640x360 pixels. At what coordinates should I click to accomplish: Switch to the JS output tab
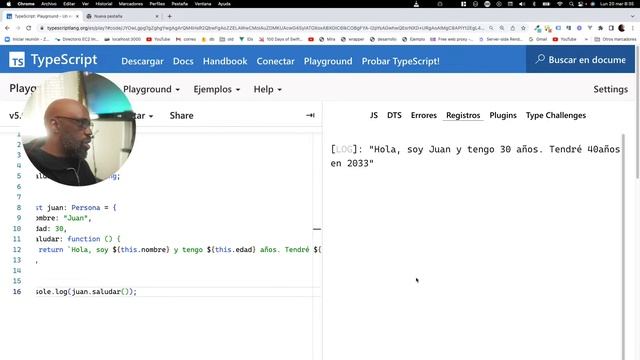373,116
